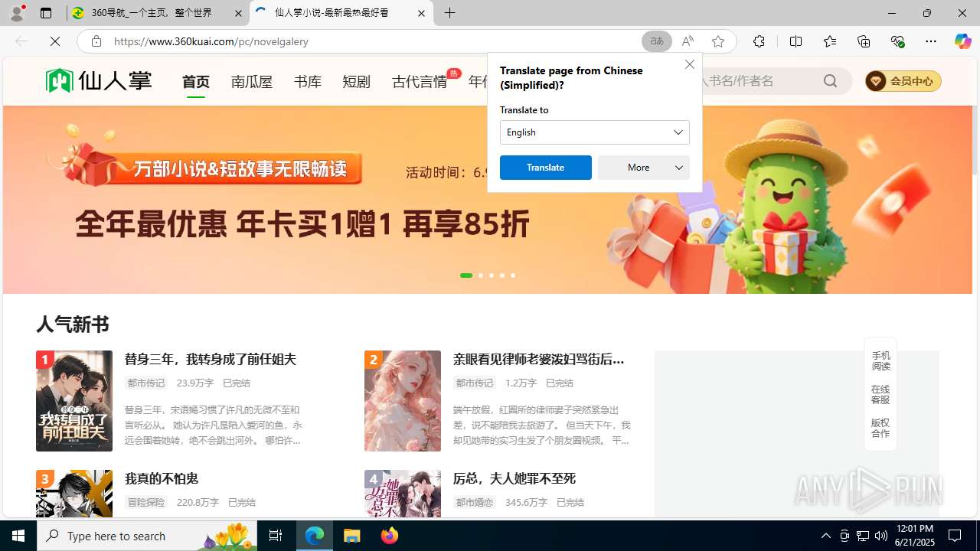Viewport: 980px width, 551px height.
Task: Open the 书库 navigation item
Action: 308,81
